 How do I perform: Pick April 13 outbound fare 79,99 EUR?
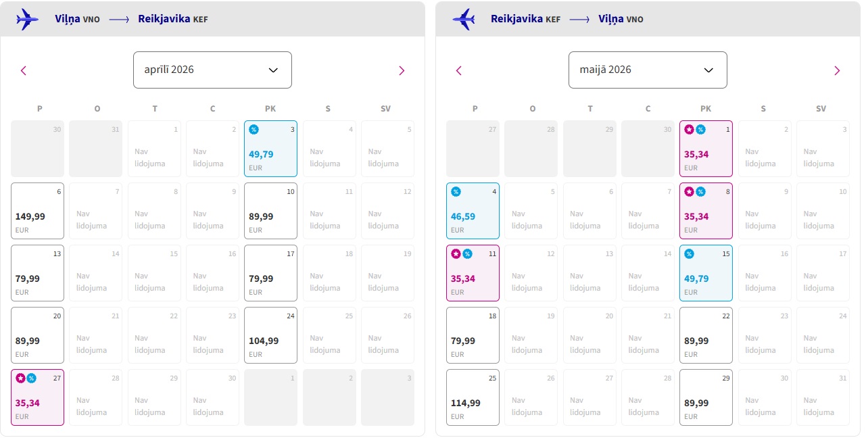coord(38,273)
